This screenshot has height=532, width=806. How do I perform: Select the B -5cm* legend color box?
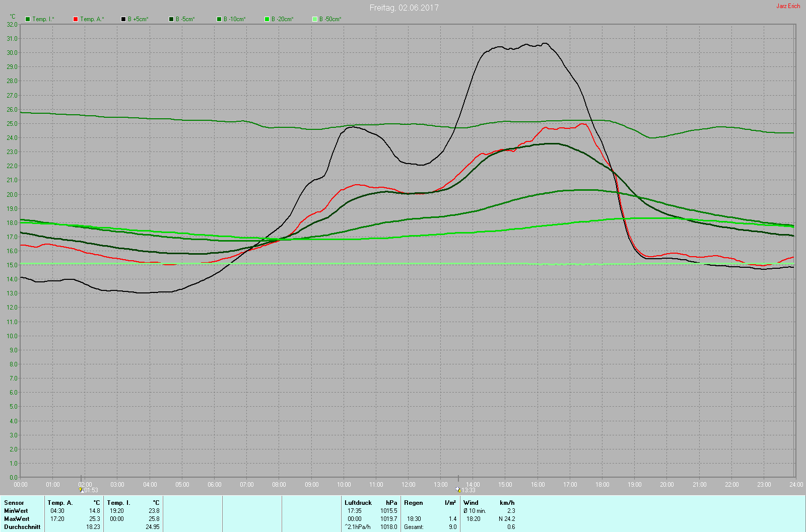(x=171, y=19)
